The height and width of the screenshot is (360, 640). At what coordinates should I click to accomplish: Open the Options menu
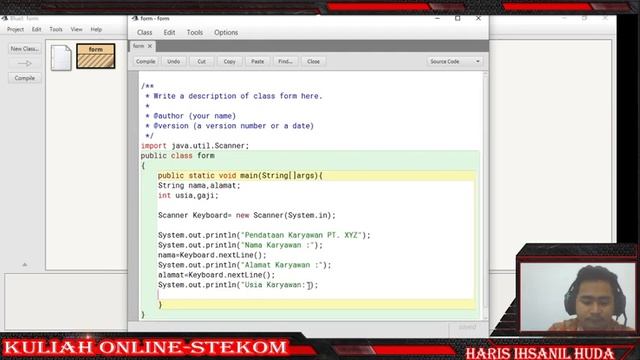[x=226, y=32]
